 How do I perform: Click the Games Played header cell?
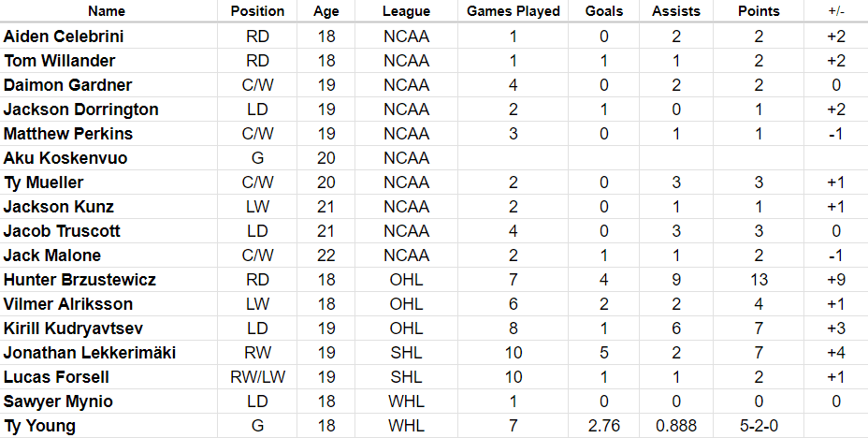pyautogui.click(x=514, y=11)
